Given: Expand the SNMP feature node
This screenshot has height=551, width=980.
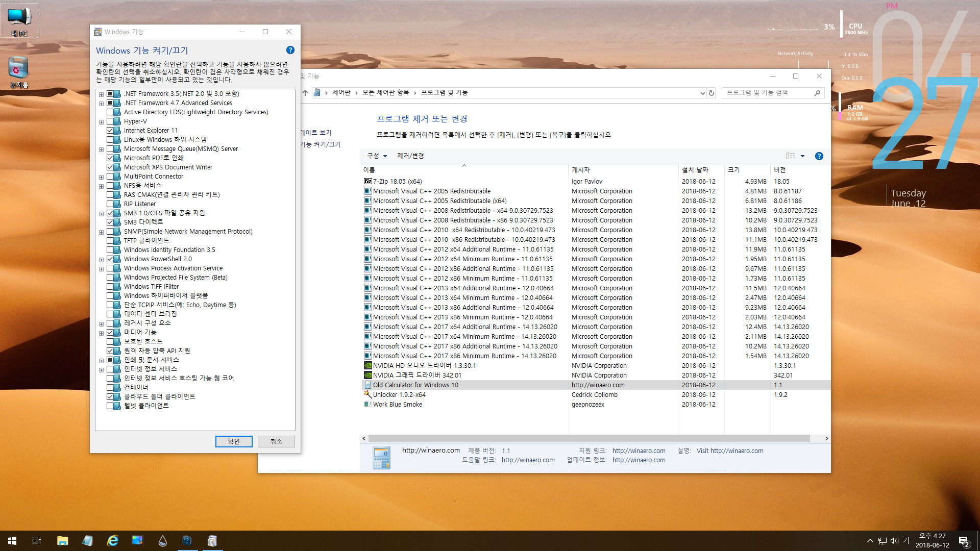Looking at the screenshot, I should pos(101,232).
